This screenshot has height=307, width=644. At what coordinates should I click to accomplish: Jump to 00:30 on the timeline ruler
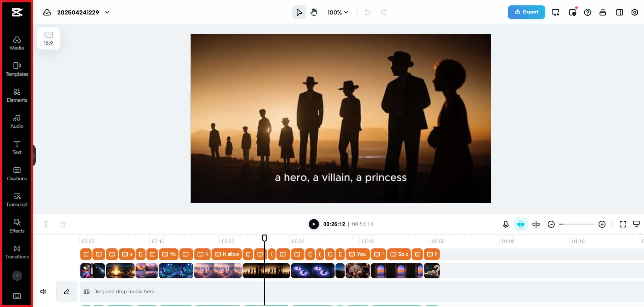pyautogui.click(x=298, y=241)
